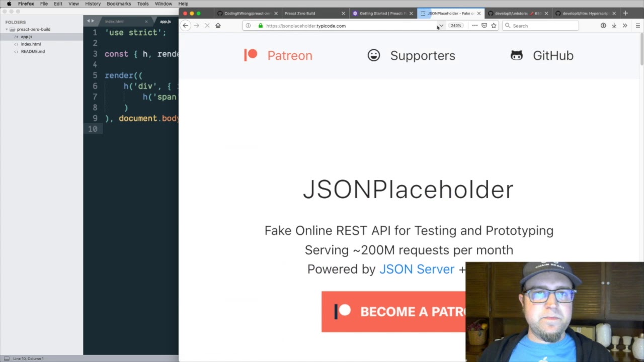Screen dimensions: 644x362
Task: Reset the 240% zoom level badge
Action: [x=456, y=26]
